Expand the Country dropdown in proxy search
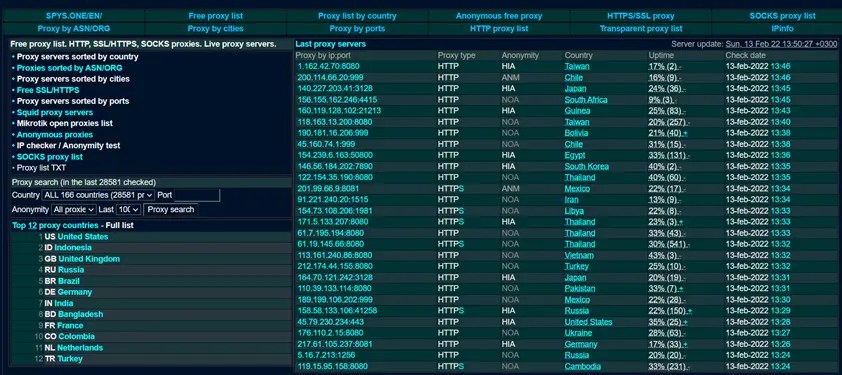The image size is (842, 375). pos(98,195)
